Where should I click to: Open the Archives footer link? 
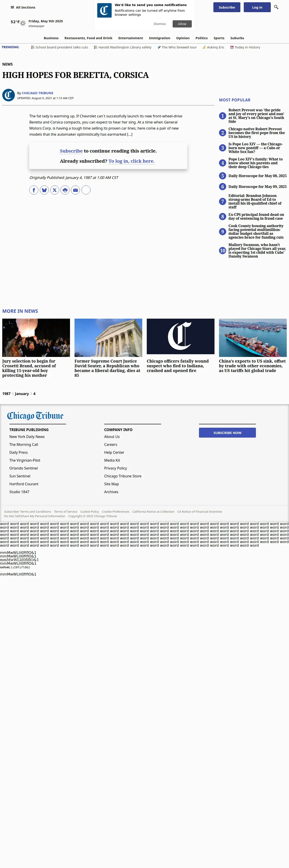click(111, 492)
